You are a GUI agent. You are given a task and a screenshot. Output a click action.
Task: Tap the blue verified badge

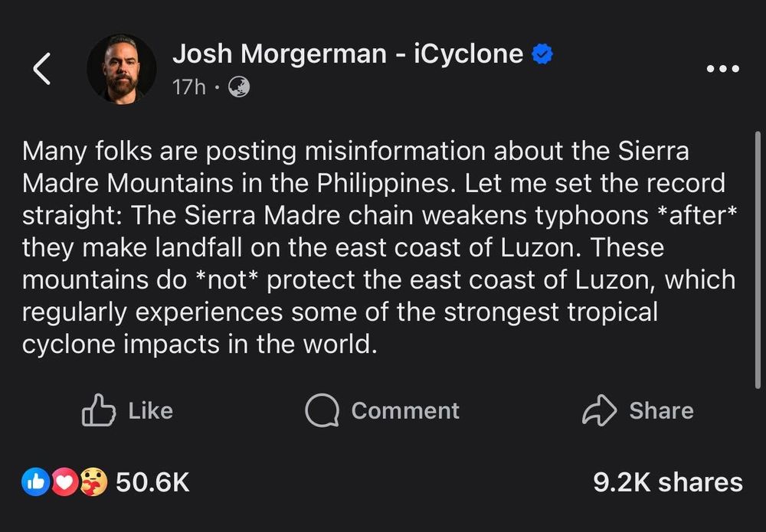coord(543,54)
